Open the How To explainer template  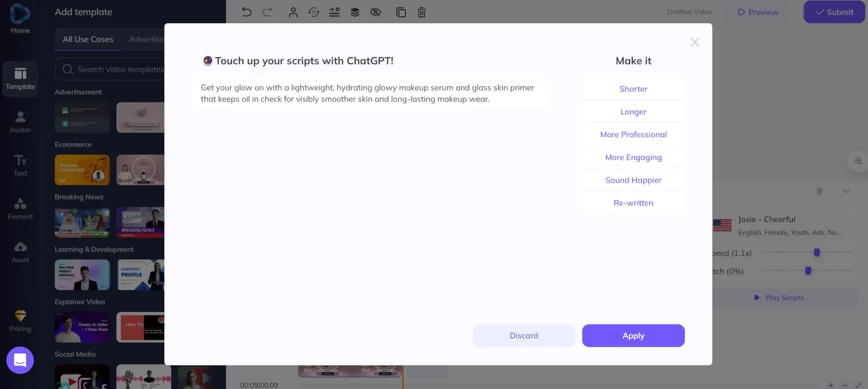click(x=140, y=327)
